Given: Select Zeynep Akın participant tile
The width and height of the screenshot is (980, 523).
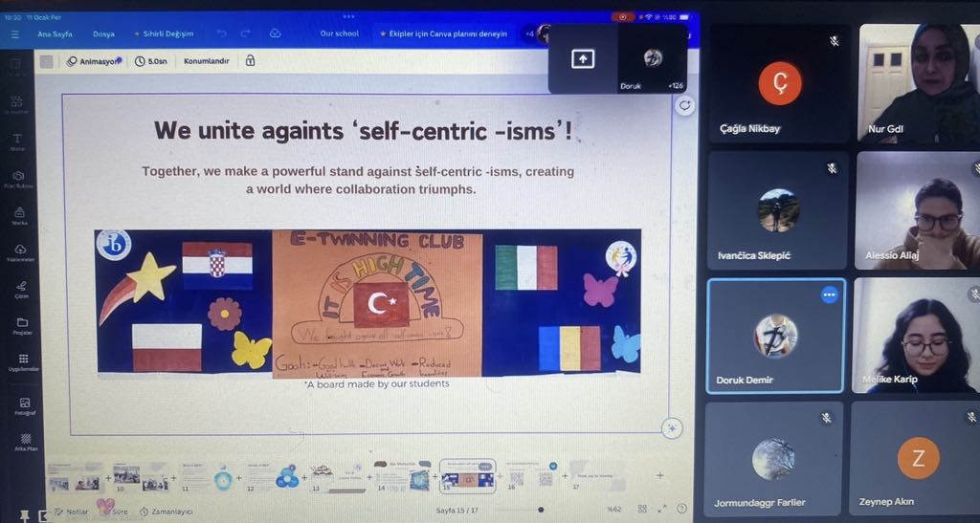Looking at the screenshot, I should click(914, 459).
